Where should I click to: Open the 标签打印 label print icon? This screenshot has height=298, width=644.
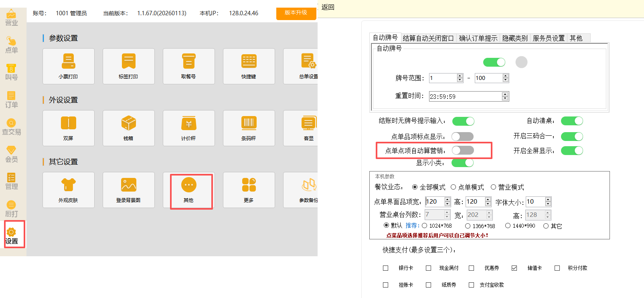tap(128, 66)
